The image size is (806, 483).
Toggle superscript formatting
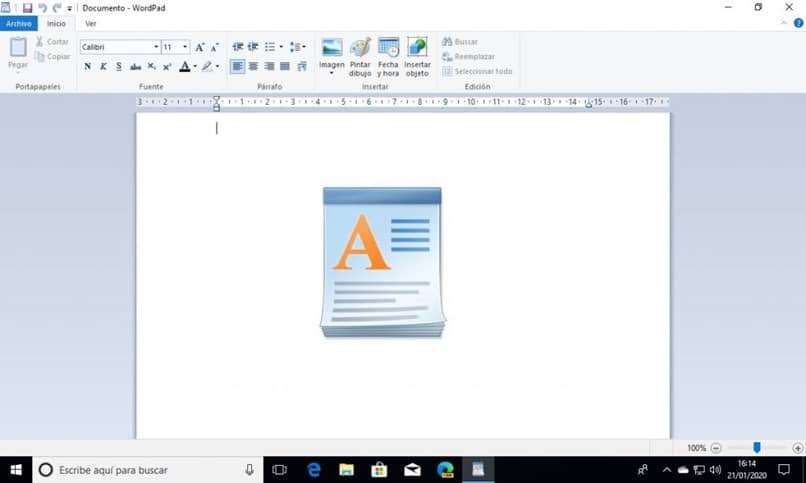click(167, 66)
